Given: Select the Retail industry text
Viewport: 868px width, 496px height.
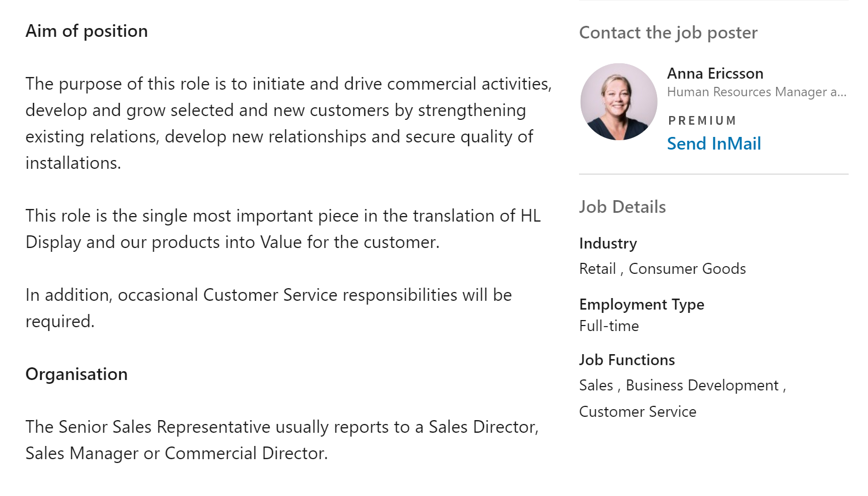Looking at the screenshot, I should (x=597, y=268).
